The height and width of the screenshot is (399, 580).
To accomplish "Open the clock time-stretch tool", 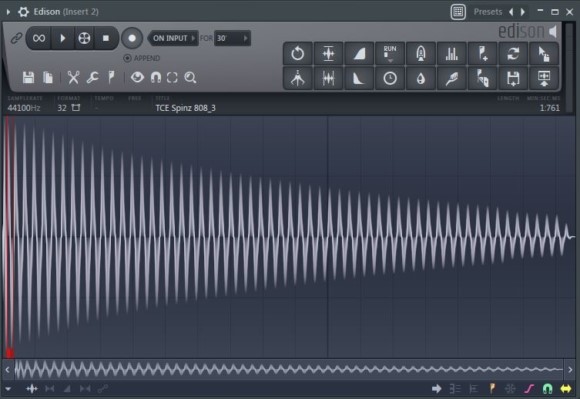I will pos(390,78).
